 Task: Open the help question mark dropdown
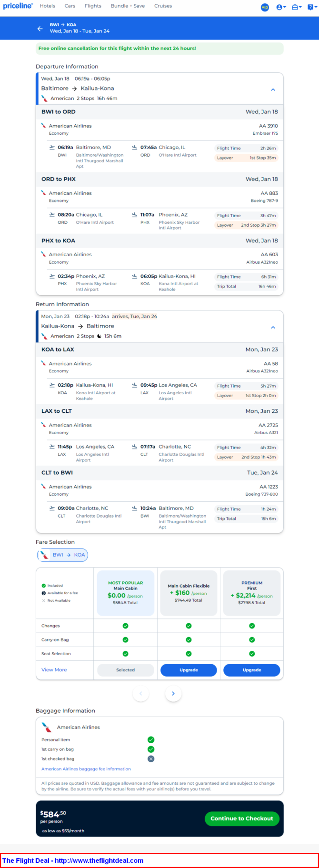point(312,7)
